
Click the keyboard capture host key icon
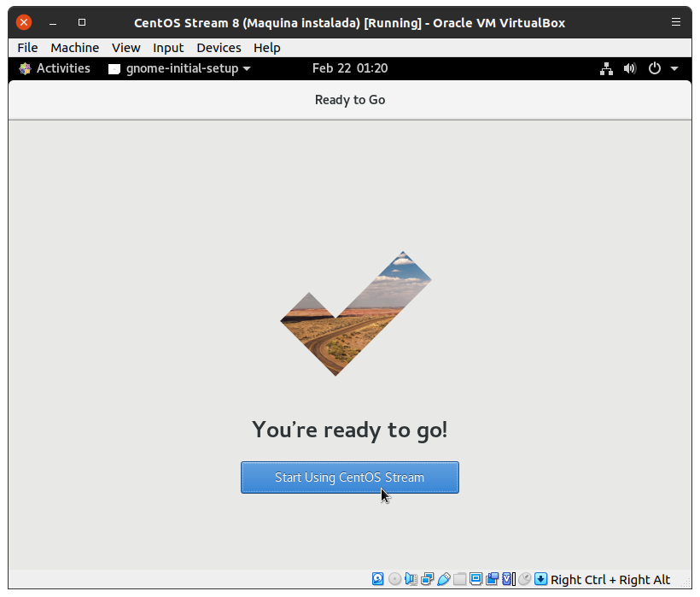point(540,579)
